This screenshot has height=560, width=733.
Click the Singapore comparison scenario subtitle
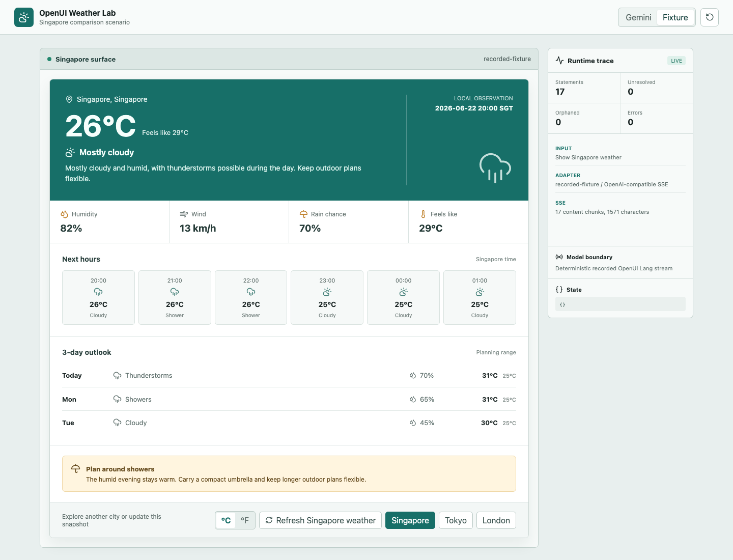[x=84, y=22]
